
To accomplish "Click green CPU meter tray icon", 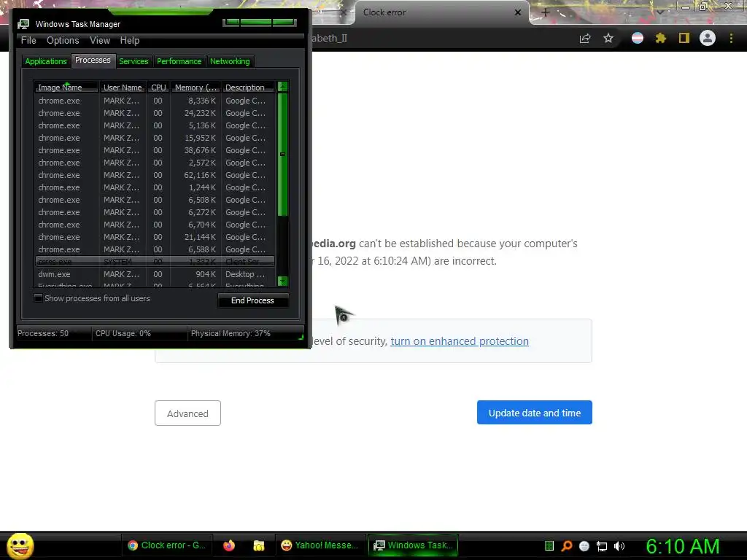I will tap(549, 545).
